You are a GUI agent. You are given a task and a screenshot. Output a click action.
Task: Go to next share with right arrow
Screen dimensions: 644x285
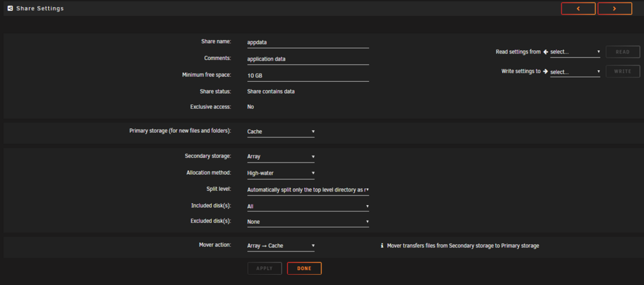coord(614,8)
